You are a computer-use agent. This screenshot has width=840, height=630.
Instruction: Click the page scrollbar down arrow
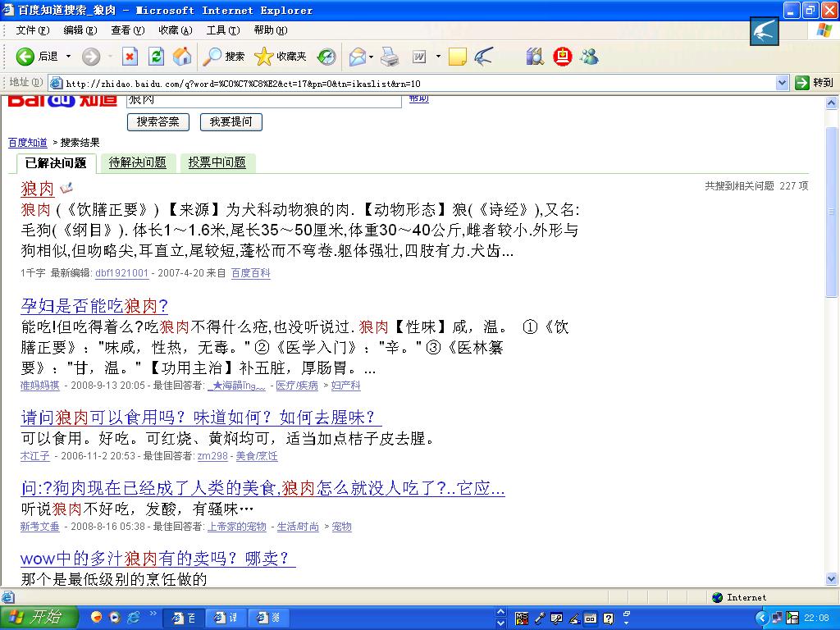pos(832,579)
